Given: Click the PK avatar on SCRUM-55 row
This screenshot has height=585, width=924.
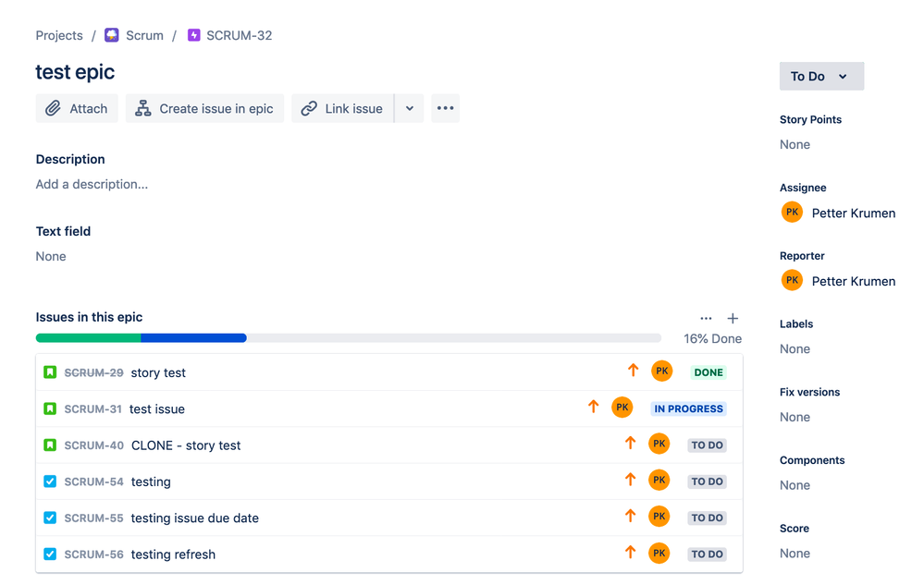Looking at the screenshot, I should pos(659,517).
